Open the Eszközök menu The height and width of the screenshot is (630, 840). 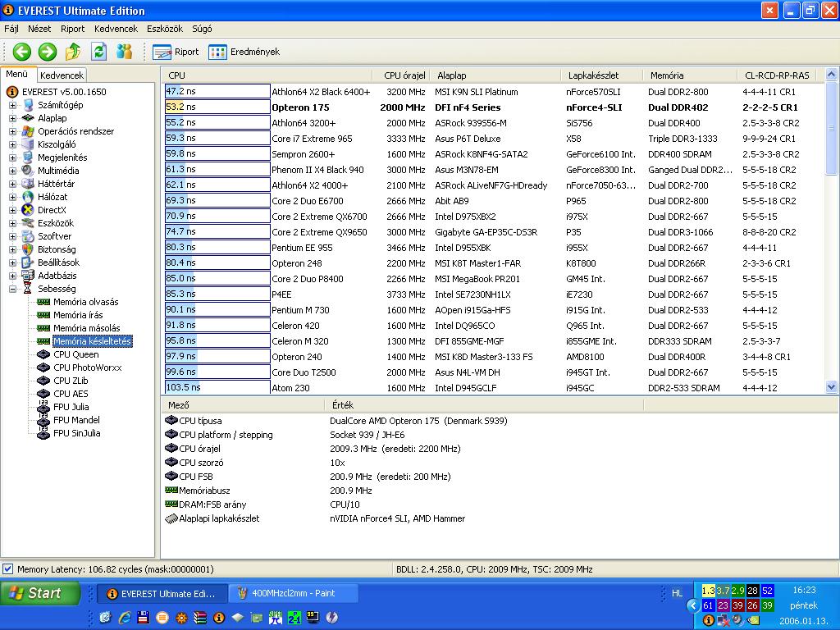(164, 29)
